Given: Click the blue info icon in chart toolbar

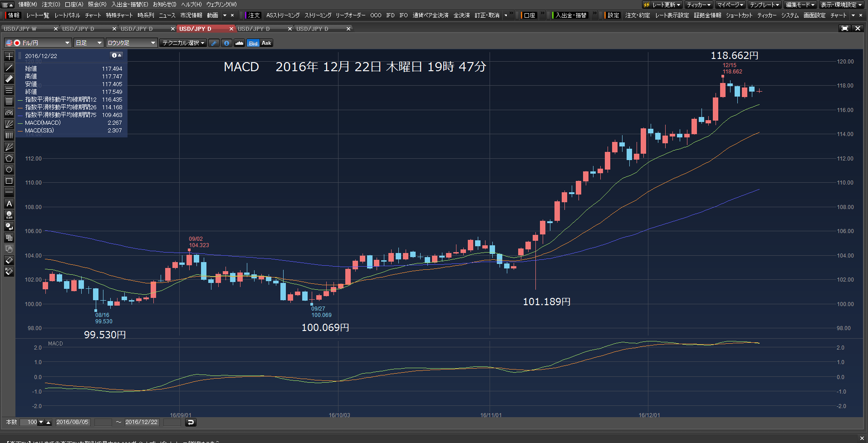Looking at the screenshot, I should pyautogui.click(x=226, y=43).
